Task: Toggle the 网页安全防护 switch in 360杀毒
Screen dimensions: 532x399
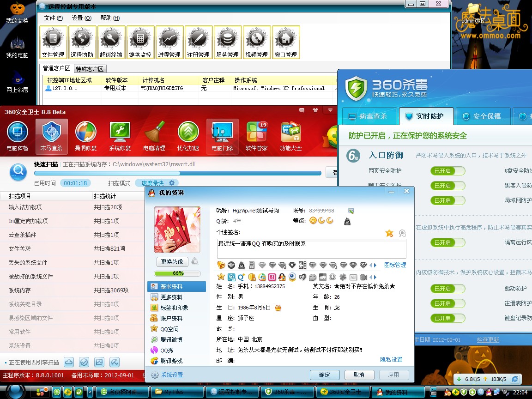Action: point(447,171)
